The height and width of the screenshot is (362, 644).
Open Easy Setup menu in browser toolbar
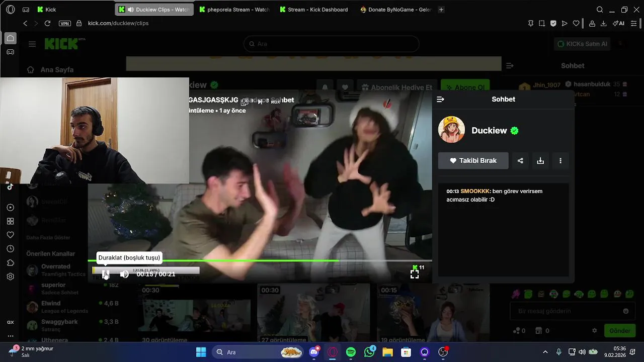click(634, 23)
